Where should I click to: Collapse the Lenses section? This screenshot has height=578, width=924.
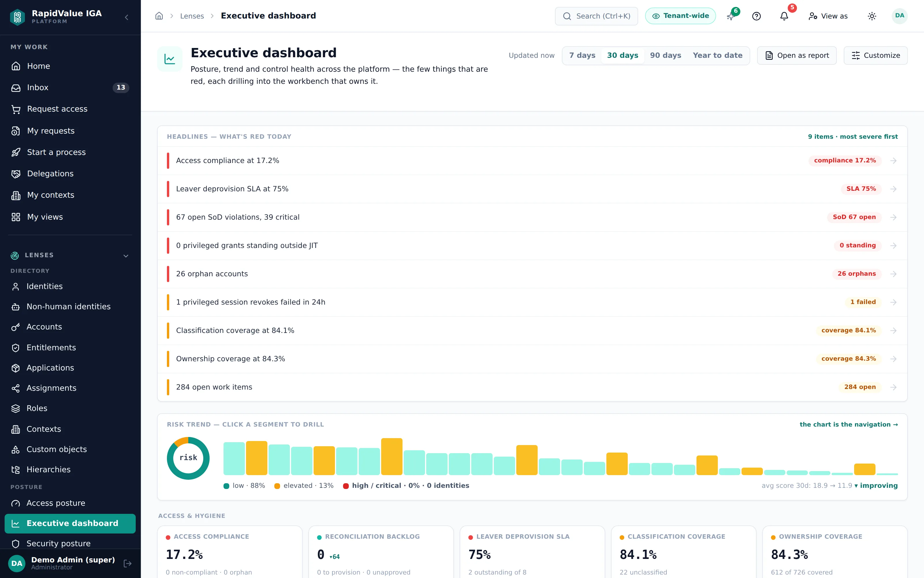coord(126,255)
